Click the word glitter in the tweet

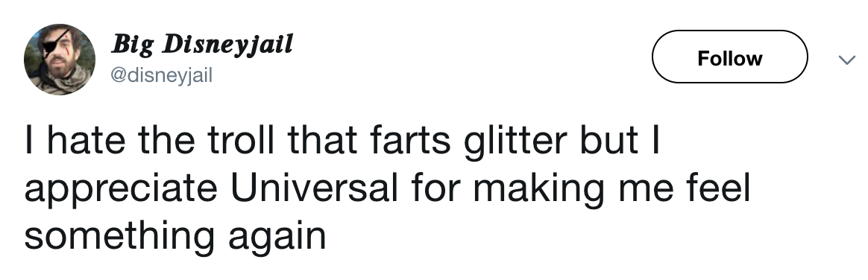[x=515, y=140]
